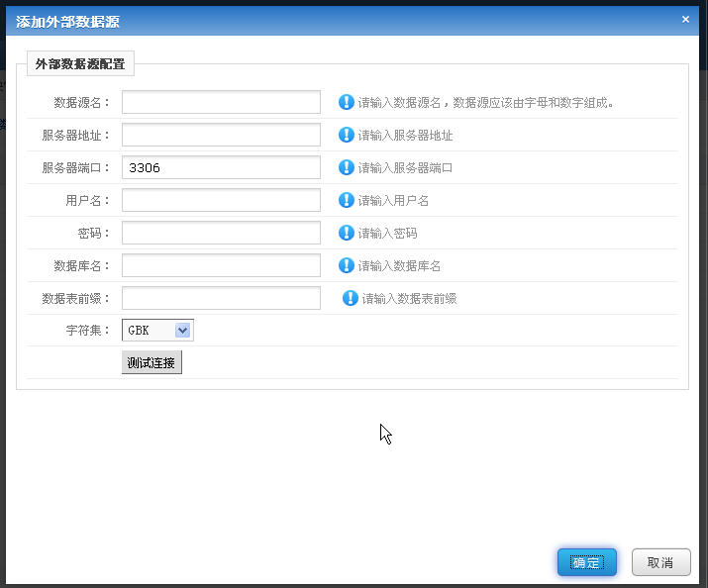Viewport: 708px width, 588px height.
Task: Close the 添加外部数据源 dialog
Action: pyautogui.click(x=685, y=20)
